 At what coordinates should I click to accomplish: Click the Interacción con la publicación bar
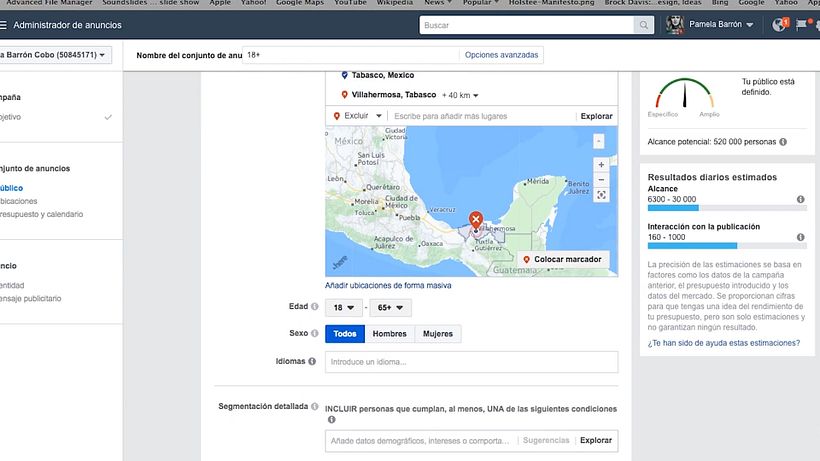click(727, 246)
